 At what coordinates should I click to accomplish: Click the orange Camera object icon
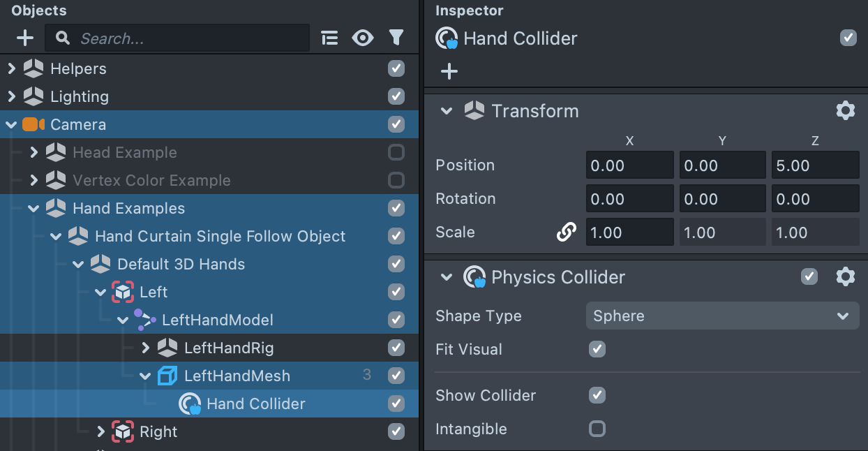(33, 124)
